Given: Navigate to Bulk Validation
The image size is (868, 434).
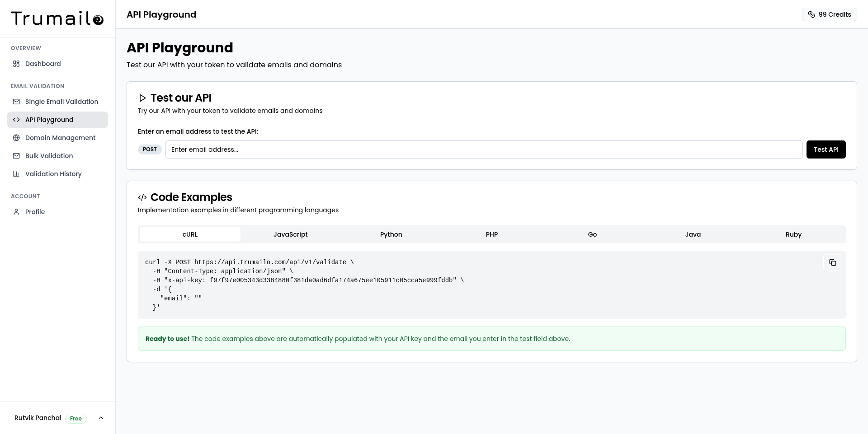Looking at the screenshot, I should pos(57,156).
